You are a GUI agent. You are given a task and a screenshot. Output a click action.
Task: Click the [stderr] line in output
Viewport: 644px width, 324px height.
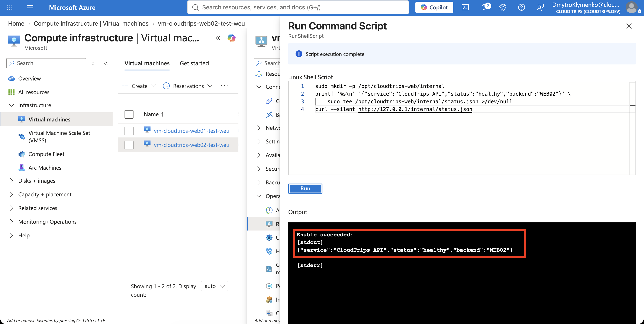pyautogui.click(x=310, y=265)
